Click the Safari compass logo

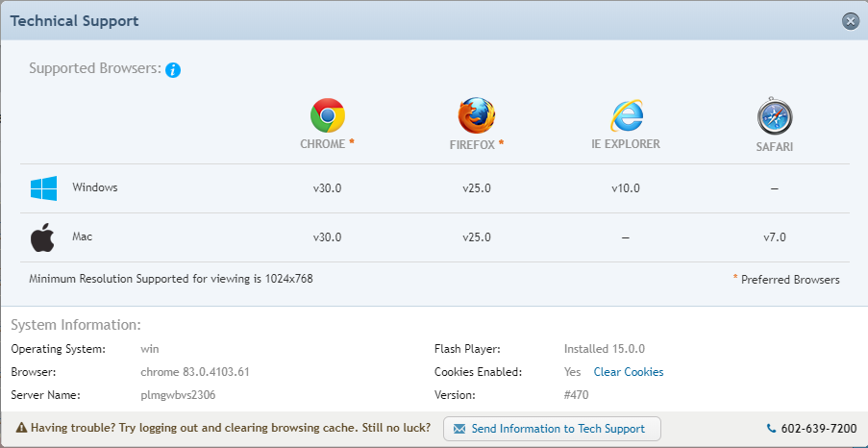click(775, 116)
